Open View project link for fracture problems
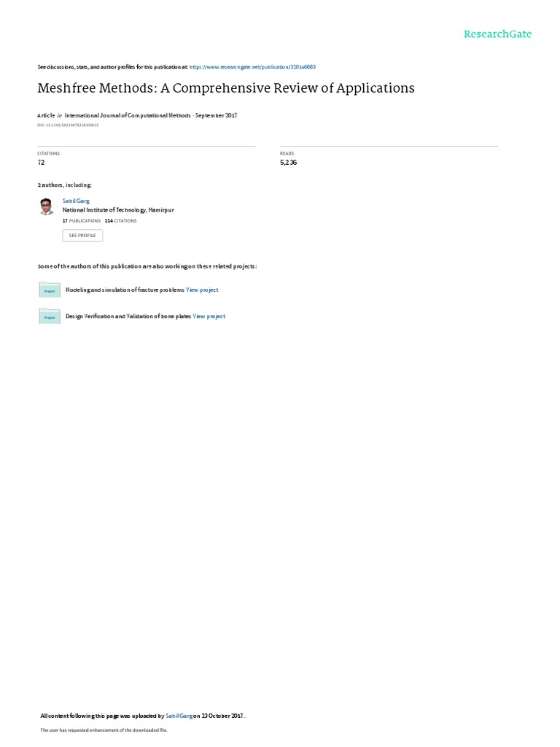Screen dimensions: 560x747 (x=202, y=290)
